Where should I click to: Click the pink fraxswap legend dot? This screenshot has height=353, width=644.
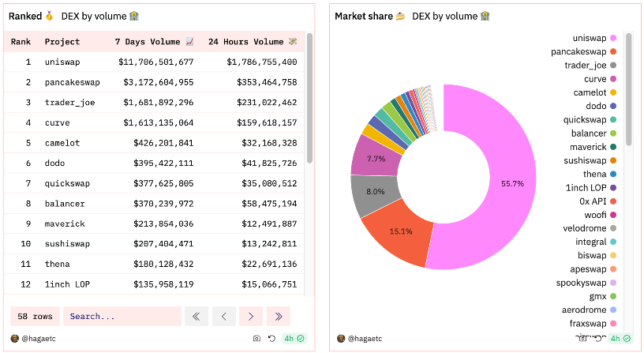613,323
